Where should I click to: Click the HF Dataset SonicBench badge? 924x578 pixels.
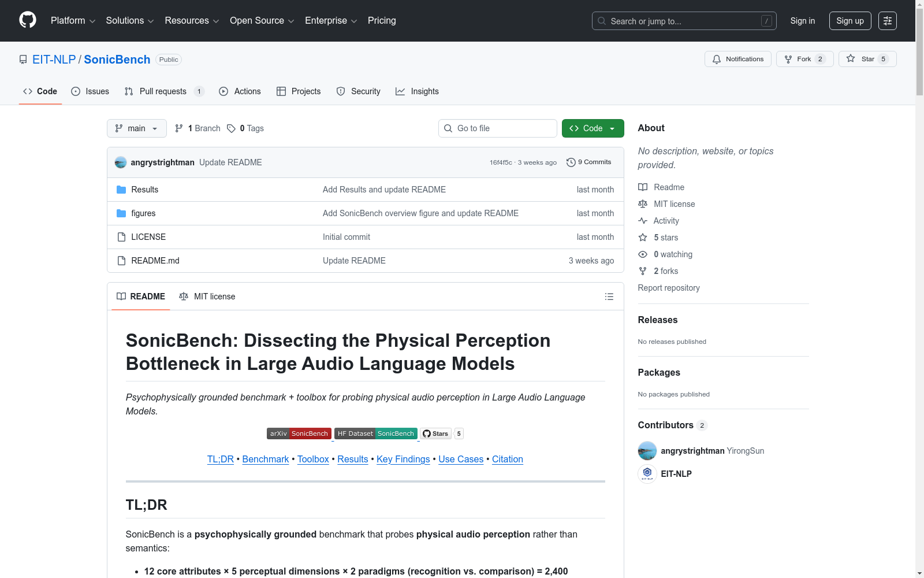[x=376, y=433]
